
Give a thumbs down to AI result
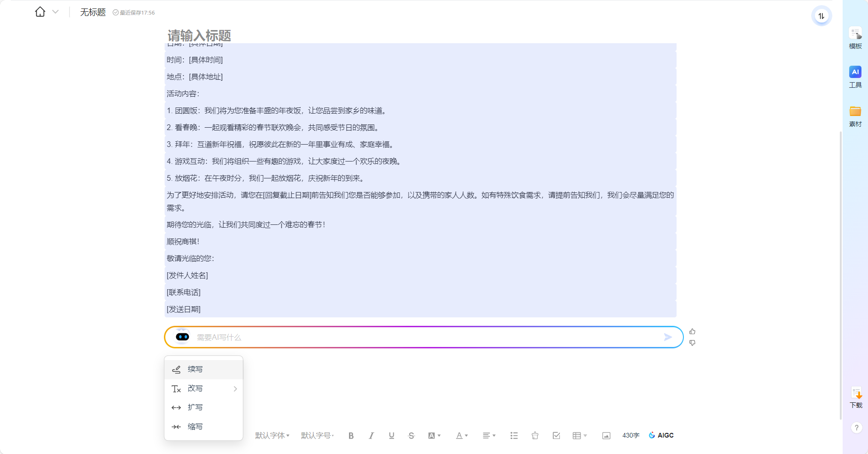pyautogui.click(x=692, y=343)
